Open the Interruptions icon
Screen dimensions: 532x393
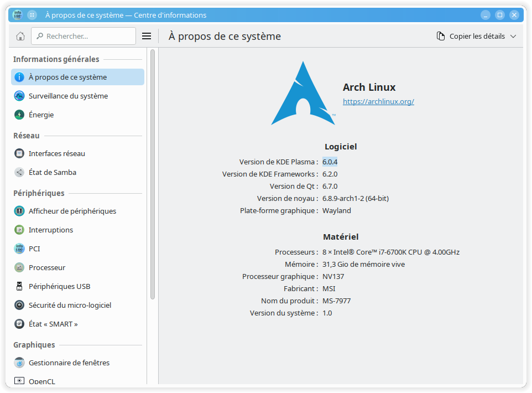click(19, 230)
